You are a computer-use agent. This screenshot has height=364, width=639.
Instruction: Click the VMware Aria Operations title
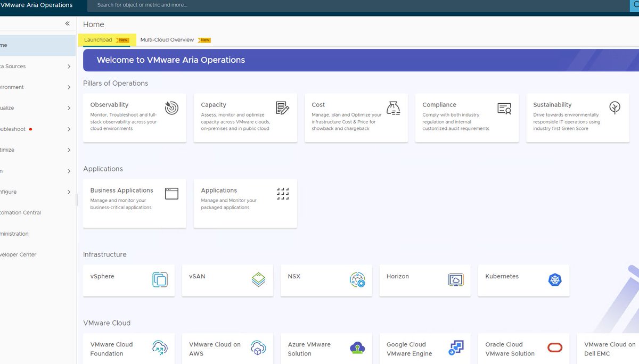click(36, 5)
